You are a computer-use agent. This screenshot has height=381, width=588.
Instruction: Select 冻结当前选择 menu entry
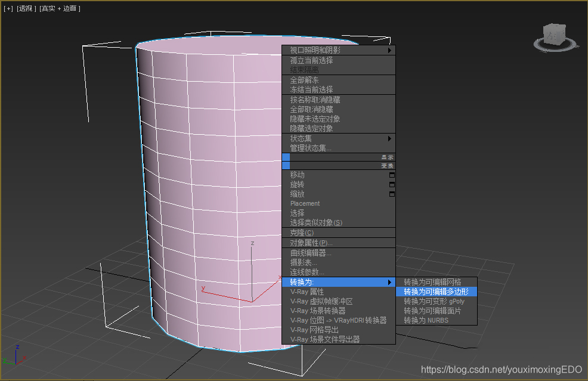point(339,89)
